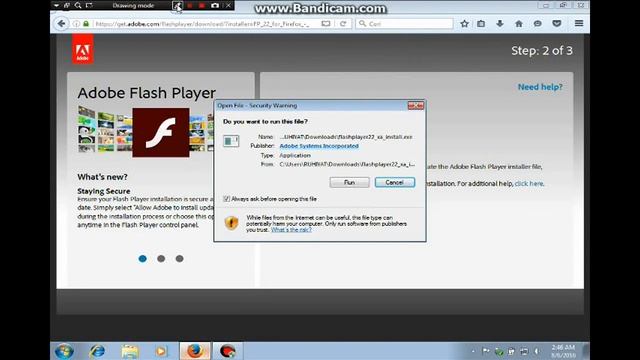Viewport: 640px width, 360px height.
Task: Click the Bandicam screenshot camera icon
Action: (x=215, y=6)
